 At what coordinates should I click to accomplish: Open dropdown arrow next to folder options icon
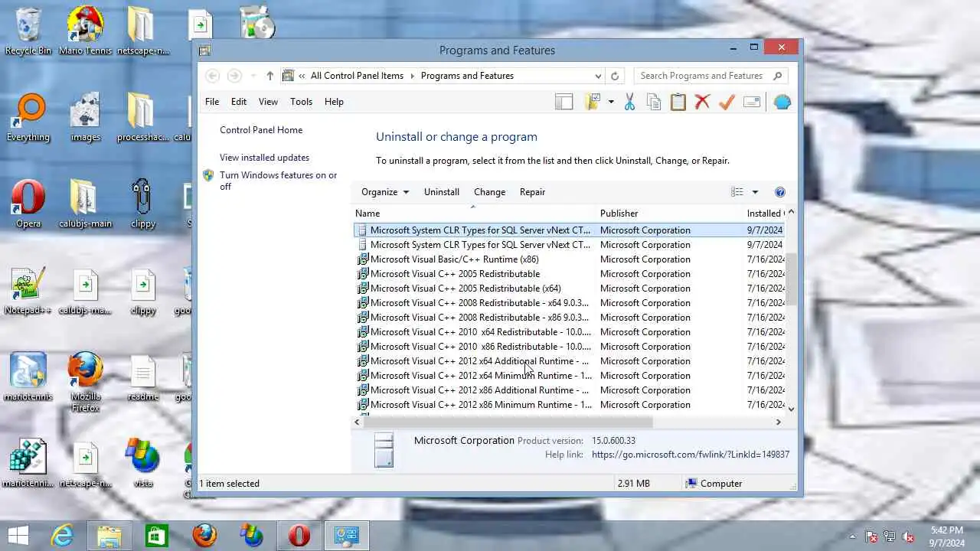[611, 102]
